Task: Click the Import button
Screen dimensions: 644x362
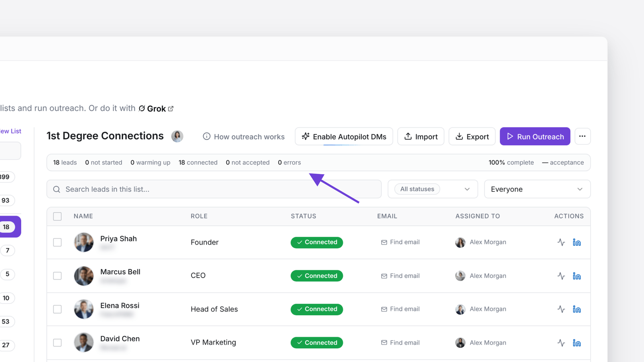Action: click(421, 136)
